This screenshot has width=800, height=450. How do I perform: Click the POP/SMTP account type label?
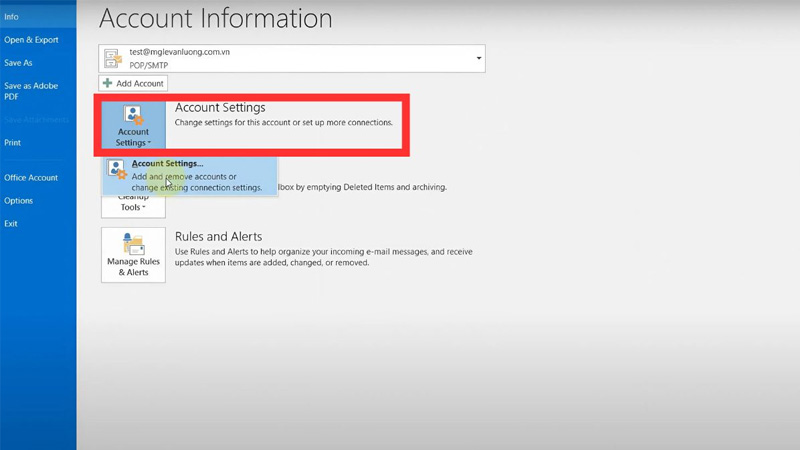(148, 65)
